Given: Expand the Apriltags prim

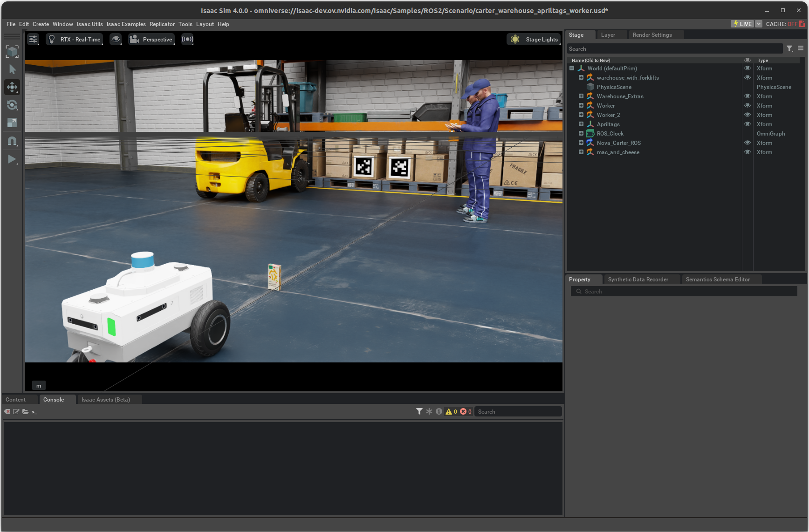Looking at the screenshot, I should click(581, 124).
